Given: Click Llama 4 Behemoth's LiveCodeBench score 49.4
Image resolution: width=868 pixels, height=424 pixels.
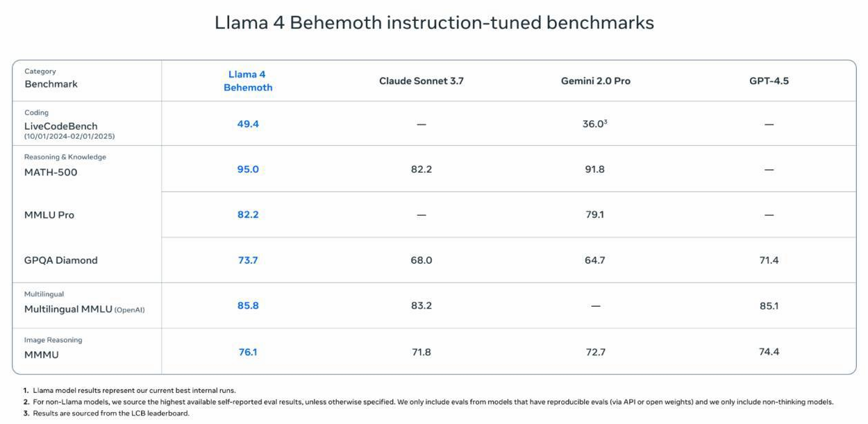Looking at the screenshot, I should tap(248, 124).
